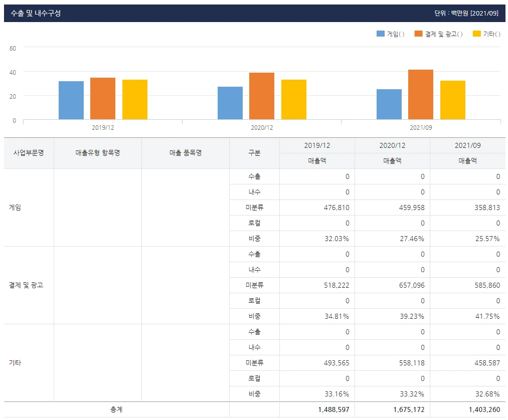This screenshot has width=508, height=420.
Task: Click the value 585,860
Action: click(x=487, y=285)
